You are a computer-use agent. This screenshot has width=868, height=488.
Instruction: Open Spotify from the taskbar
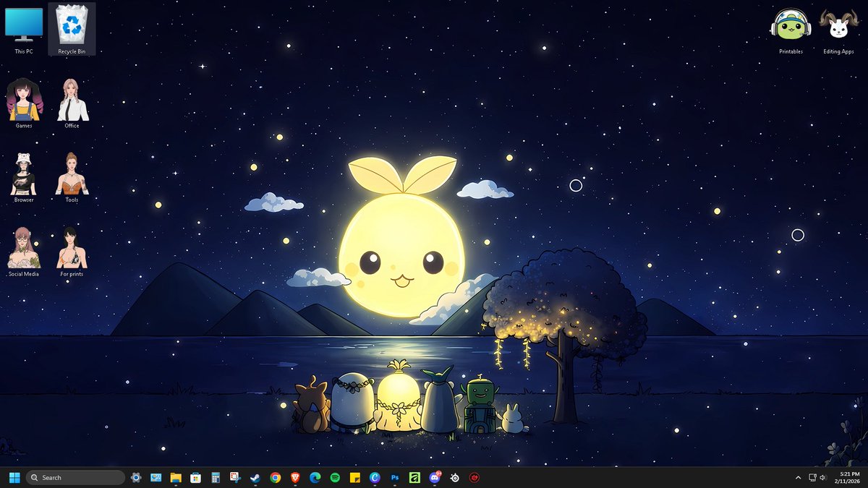(x=335, y=477)
